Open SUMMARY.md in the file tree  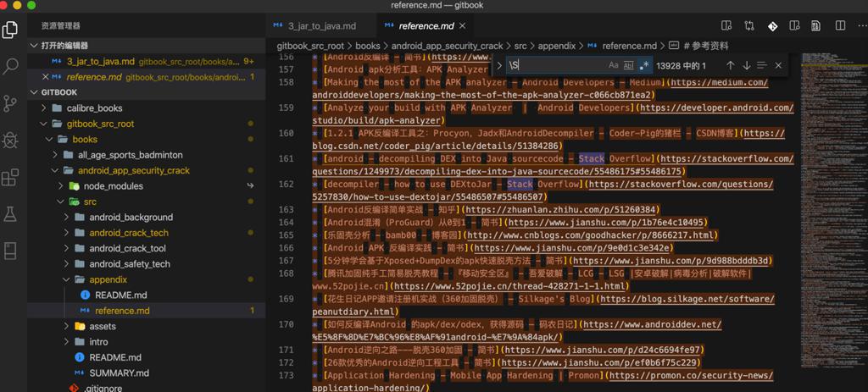(x=147, y=373)
